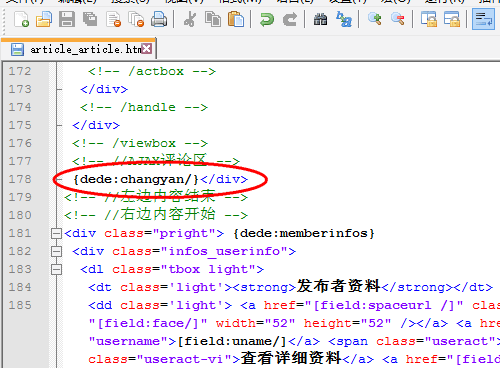Screen dimensions: 500x368
Task: Collapse fold at line 183
Action: [56, 269]
